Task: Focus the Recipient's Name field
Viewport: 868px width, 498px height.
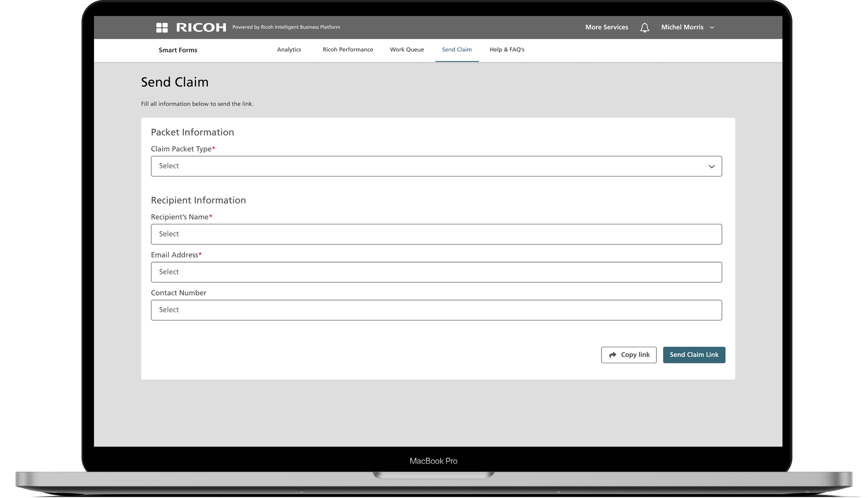Action: tap(436, 234)
